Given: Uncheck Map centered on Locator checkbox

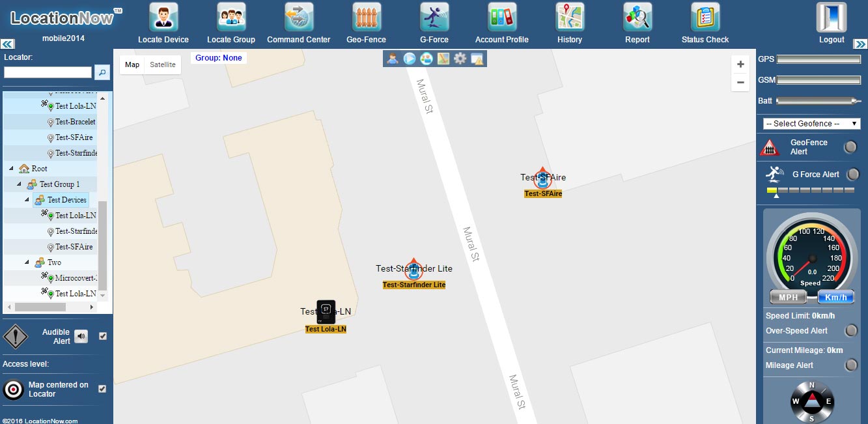Looking at the screenshot, I should [102, 389].
